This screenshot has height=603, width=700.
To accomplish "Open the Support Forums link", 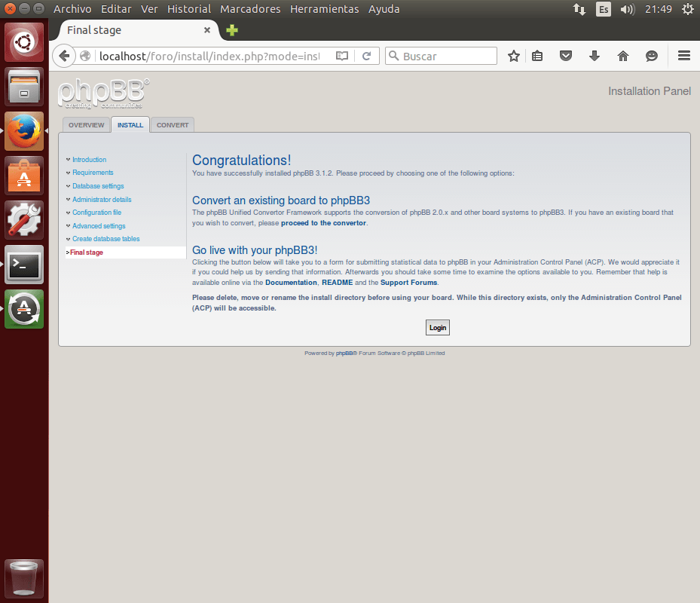I will (x=408, y=283).
